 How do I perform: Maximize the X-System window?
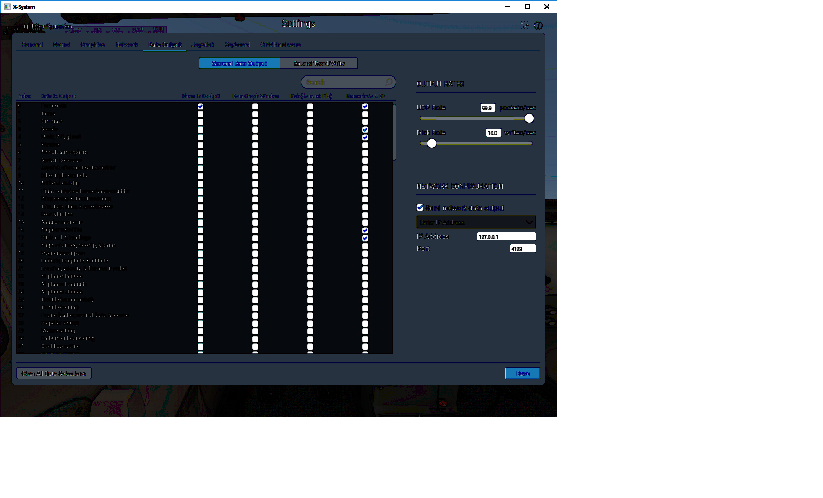point(527,7)
